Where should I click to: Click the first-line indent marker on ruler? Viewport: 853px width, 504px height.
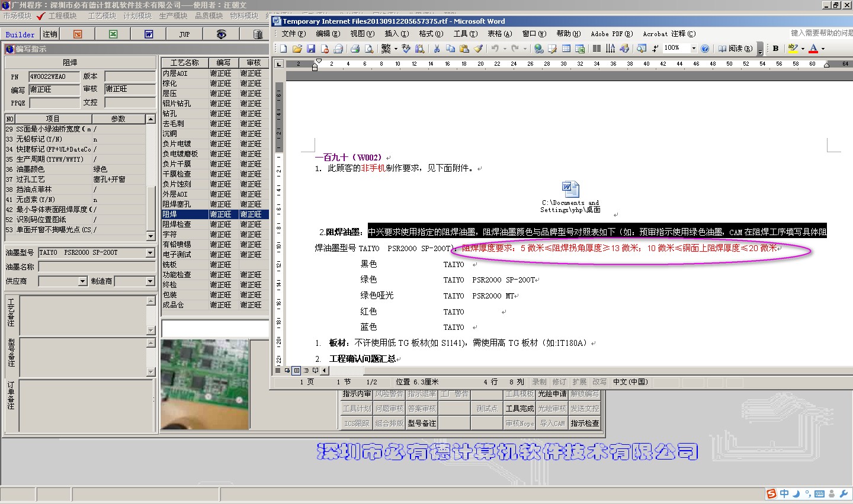click(x=318, y=60)
